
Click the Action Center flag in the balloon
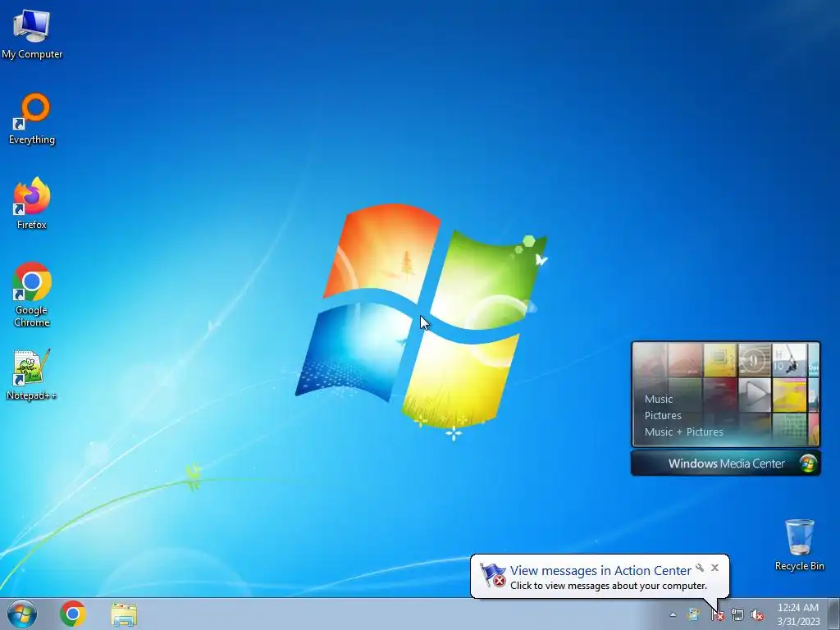[x=493, y=575]
